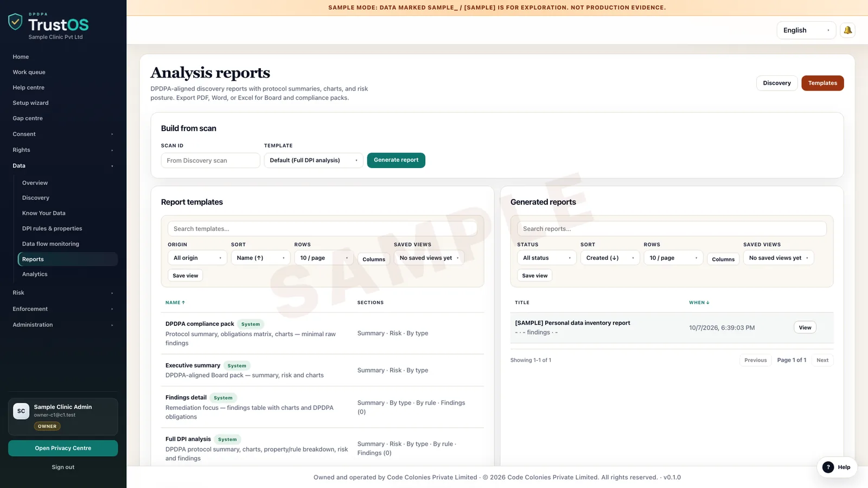Focus the Scan ID input field
Image resolution: width=868 pixels, height=488 pixels.
[x=210, y=160]
